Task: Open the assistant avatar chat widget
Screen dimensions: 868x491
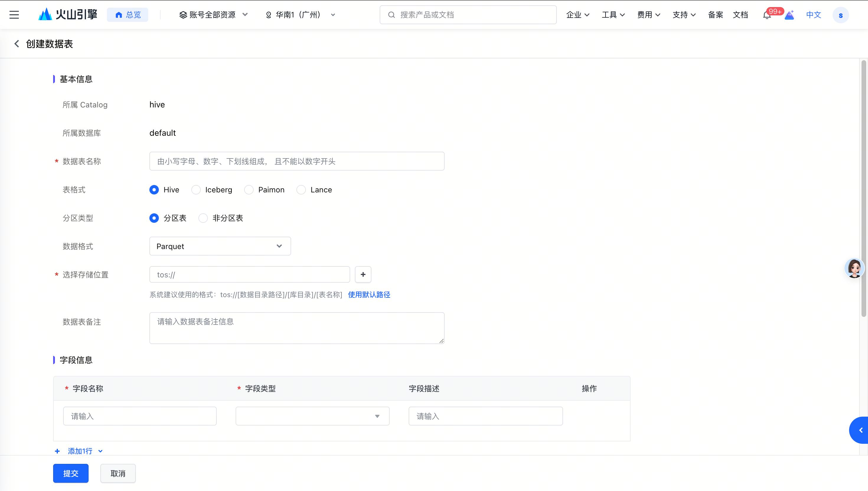Action: pos(854,269)
